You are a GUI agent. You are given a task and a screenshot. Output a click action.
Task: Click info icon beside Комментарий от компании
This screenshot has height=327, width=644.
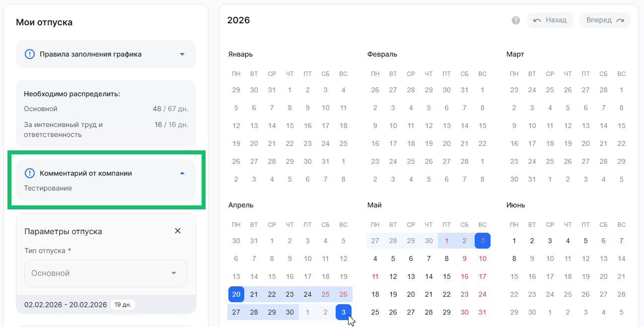30,173
